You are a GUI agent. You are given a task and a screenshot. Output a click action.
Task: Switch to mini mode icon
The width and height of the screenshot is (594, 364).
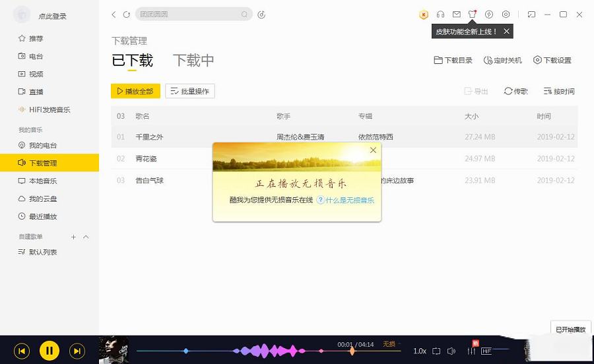point(531,15)
